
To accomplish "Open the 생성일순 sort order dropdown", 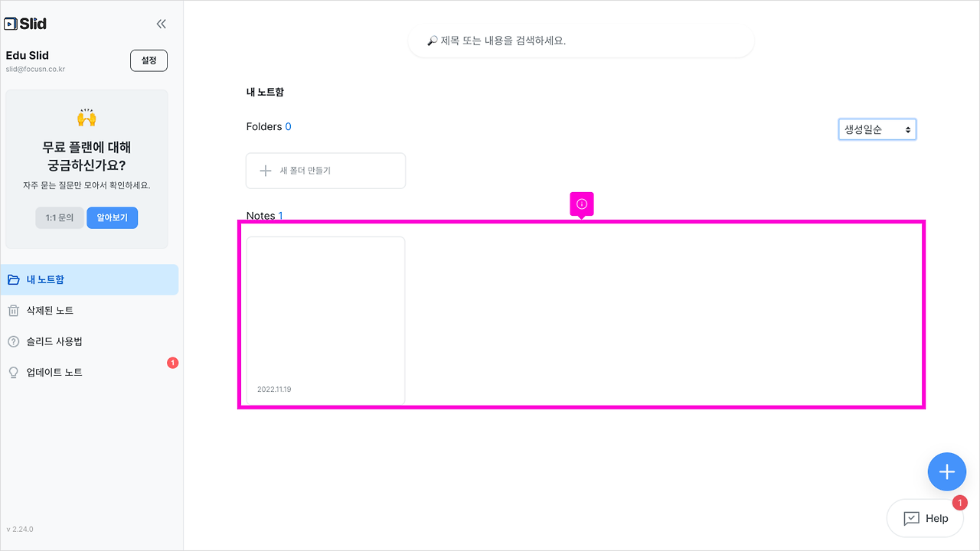I will point(877,129).
